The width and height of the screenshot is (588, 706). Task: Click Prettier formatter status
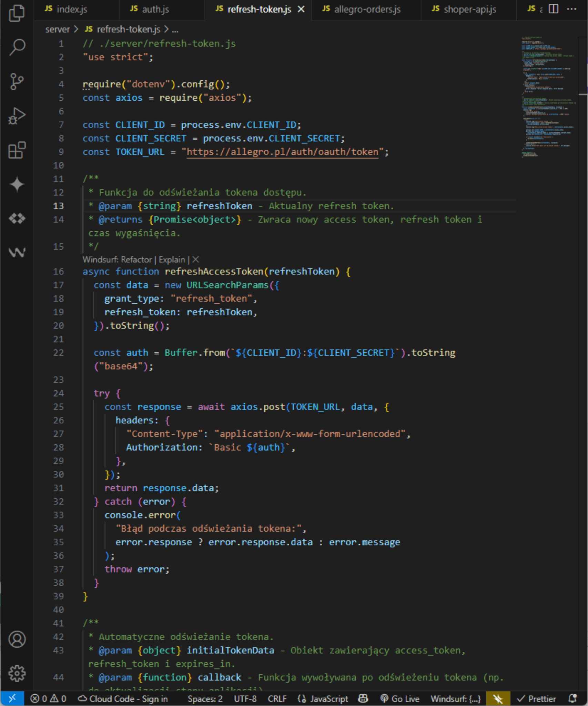tap(537, 699)
